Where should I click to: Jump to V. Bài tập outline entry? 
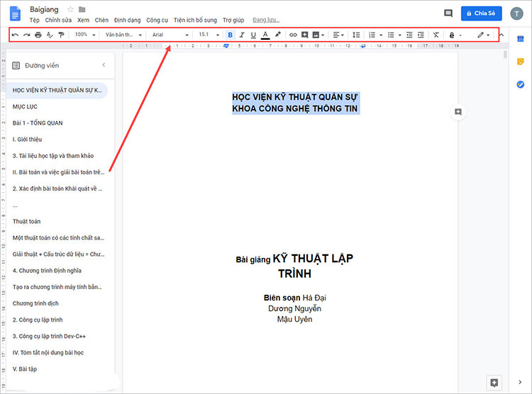pyautogui.click(x=25, y=369)
